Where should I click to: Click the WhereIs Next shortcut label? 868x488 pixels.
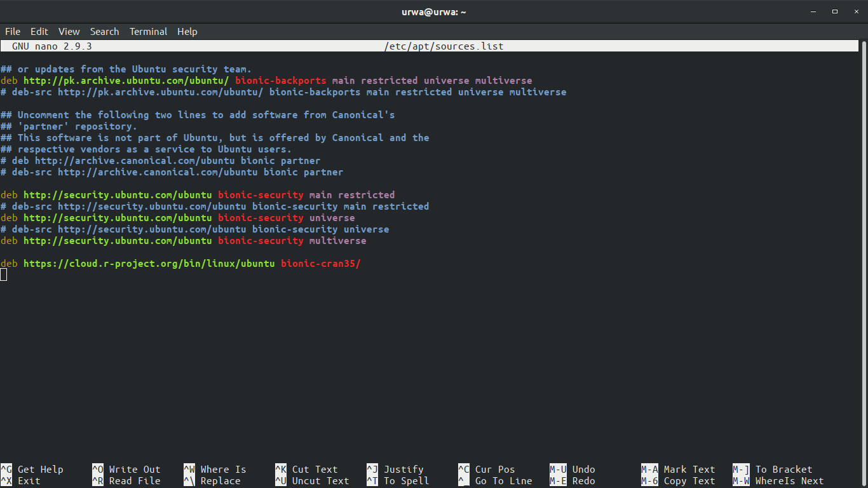[789, 481]
